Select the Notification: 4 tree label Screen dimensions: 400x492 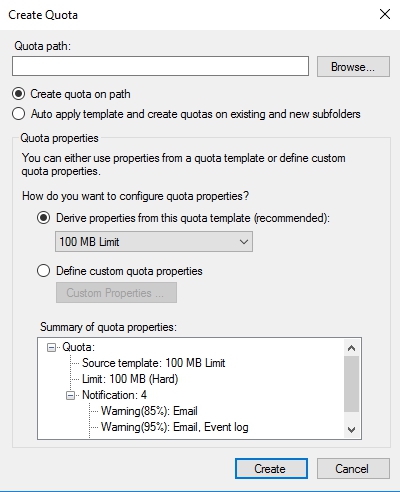(x=114, y=395)
